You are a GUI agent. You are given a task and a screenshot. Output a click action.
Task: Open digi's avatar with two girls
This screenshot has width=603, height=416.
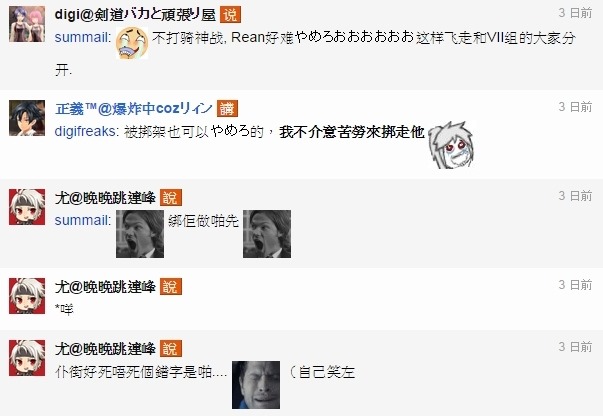point(27,24)
